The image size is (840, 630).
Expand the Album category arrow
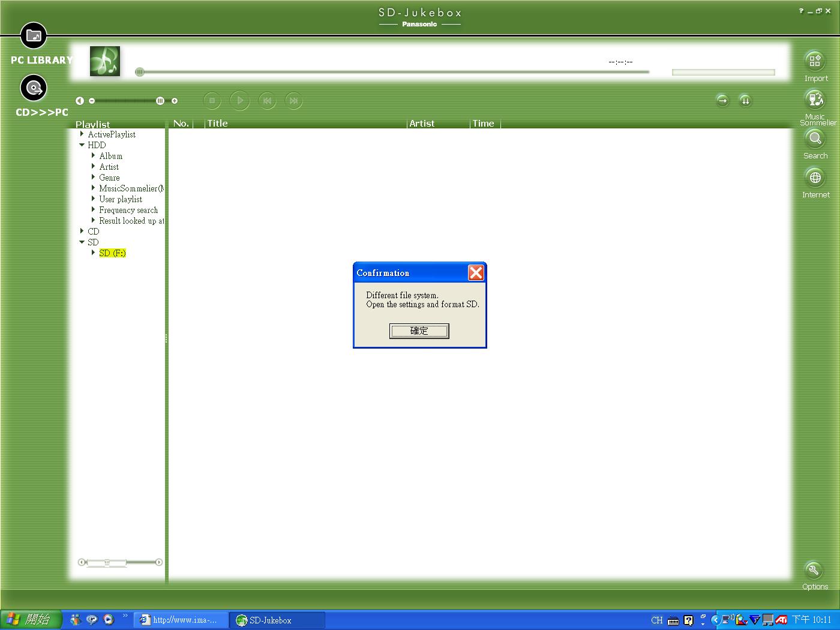[x=93, y=156]
